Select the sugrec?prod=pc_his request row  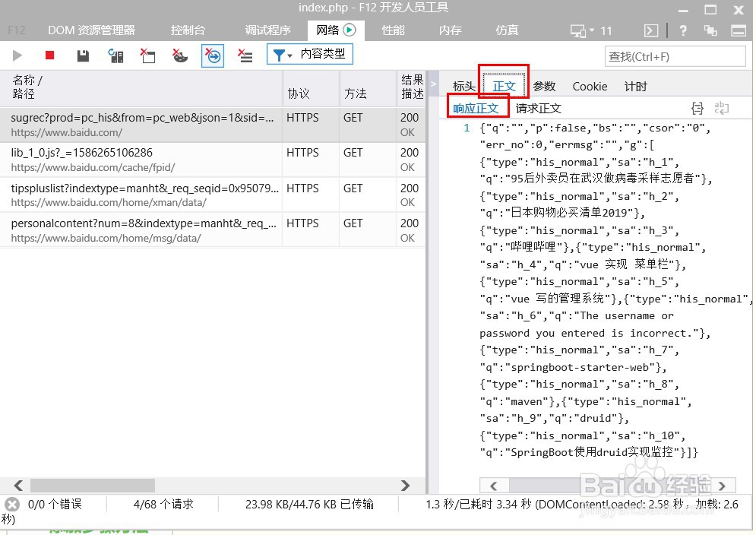tap(213, 125)
